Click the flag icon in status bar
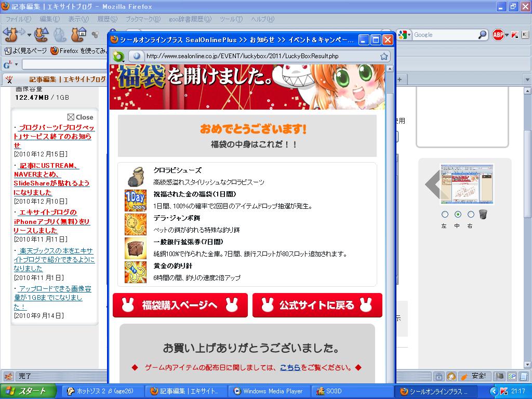532x399 pixels. (500, 376)
